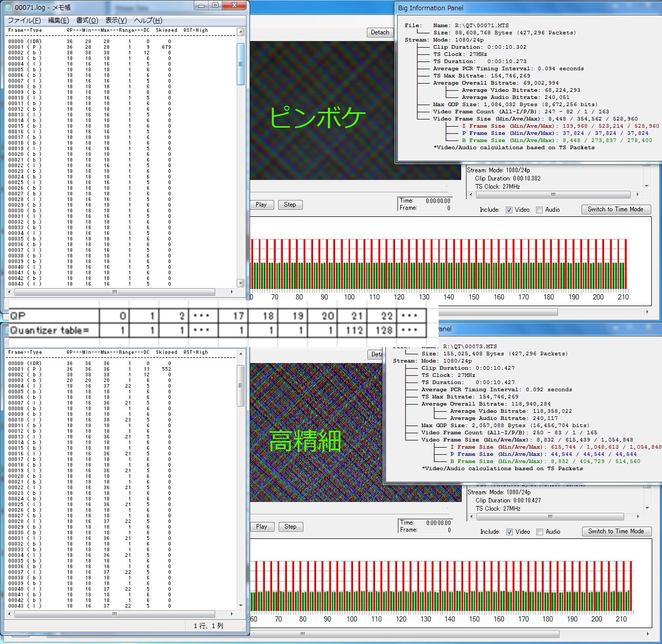
Task: Open the 書式(O) menu
Action: click(x=87, y=21)
